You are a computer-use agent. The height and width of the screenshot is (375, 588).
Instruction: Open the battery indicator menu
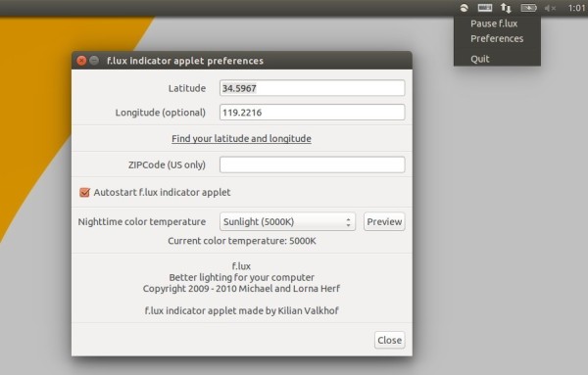[529, 8]
